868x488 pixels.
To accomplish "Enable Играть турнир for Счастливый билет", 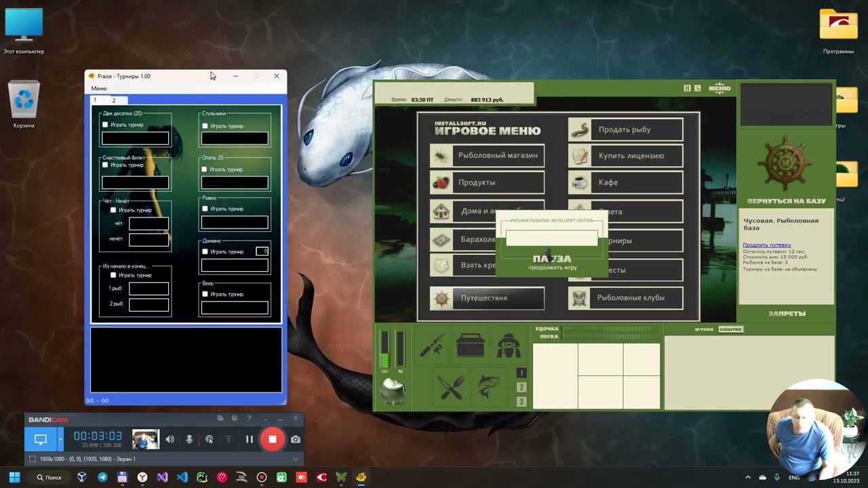I will pyautogui.click(x=105, y=165).
